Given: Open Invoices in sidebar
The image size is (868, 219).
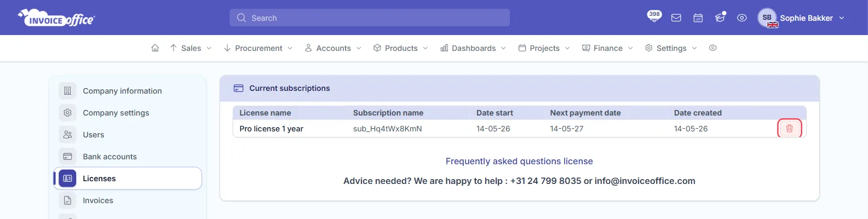Looking at the screenshot, I should click(128, 200).
